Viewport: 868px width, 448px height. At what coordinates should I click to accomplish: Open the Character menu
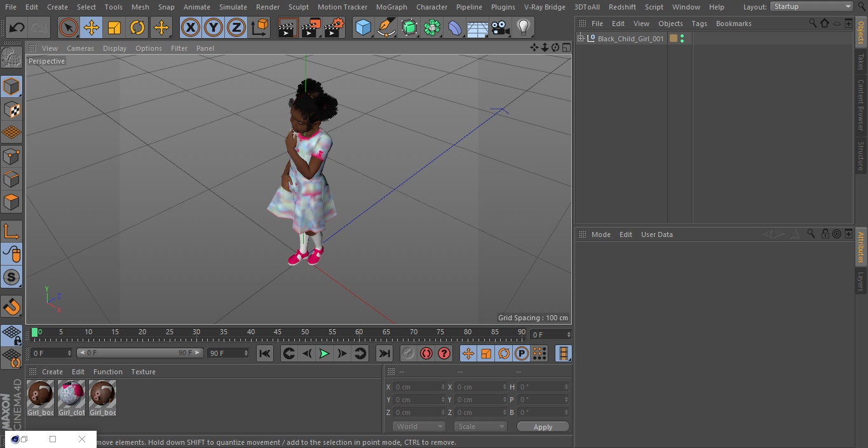tap(431, 7)
